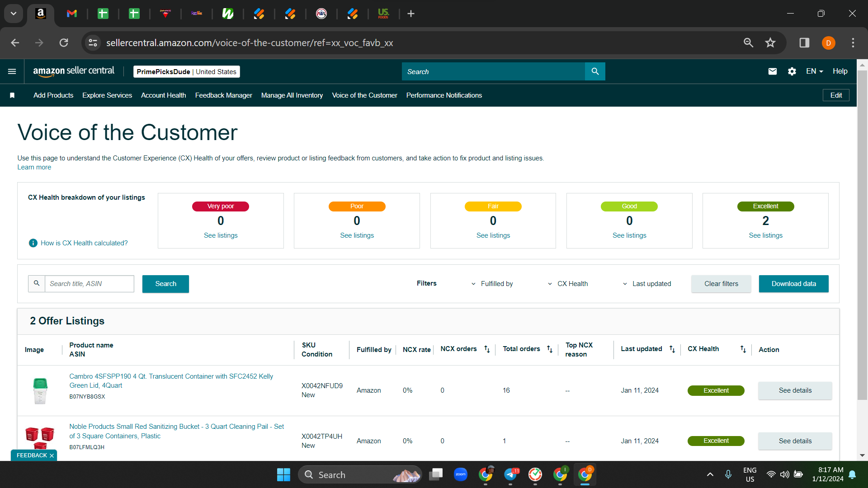The height and width of the screenshot is (488, 868).
Task: Click the Edit favorites bar button
Action: click(x=836, y=95)
